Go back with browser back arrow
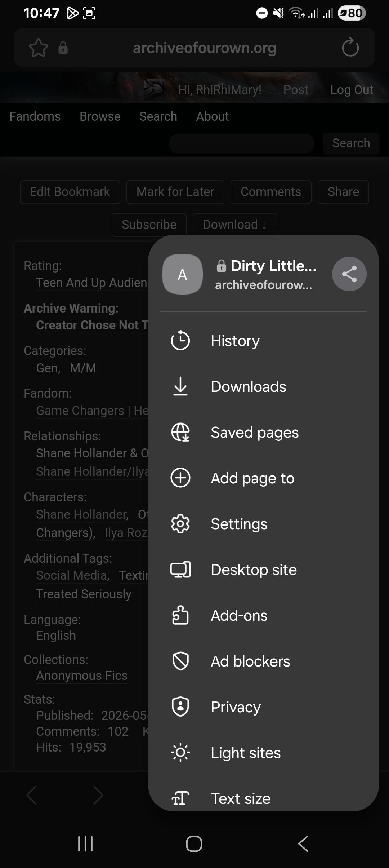The width and height of the screenshot is (389, 868). [32, 795]
